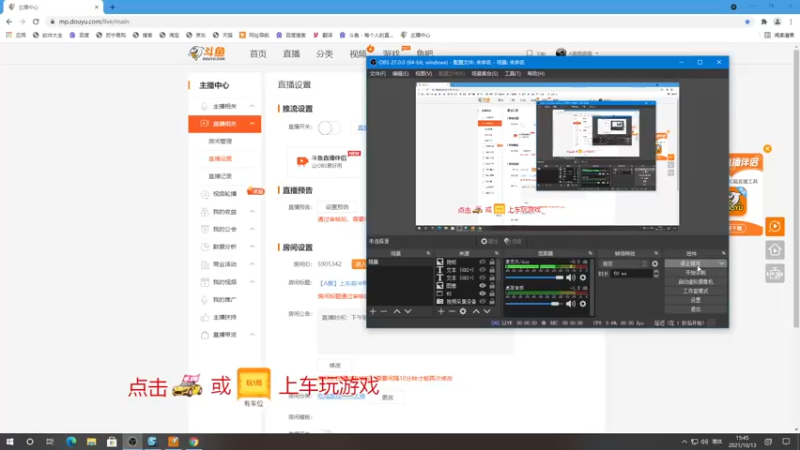Viewport: 800px width, 450px height.
Task: Click 滤镜 filters button above OBS docks
Action: (512, 241)
